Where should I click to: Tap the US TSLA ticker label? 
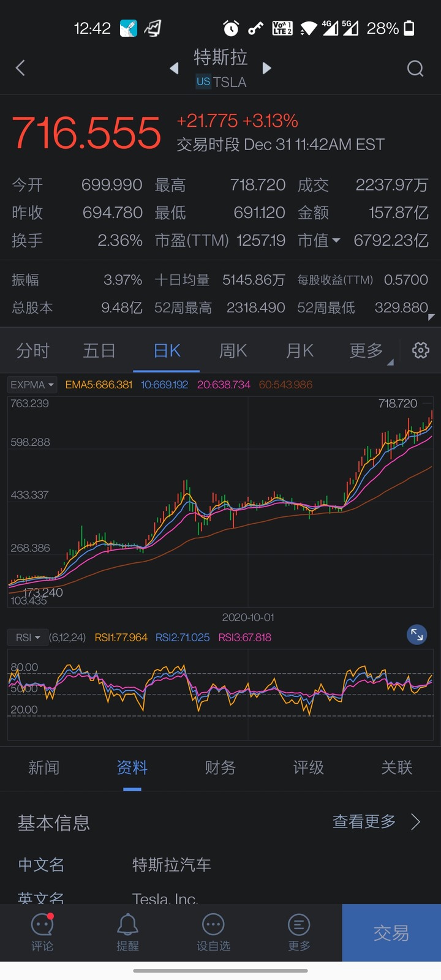(x=221, y=81)
